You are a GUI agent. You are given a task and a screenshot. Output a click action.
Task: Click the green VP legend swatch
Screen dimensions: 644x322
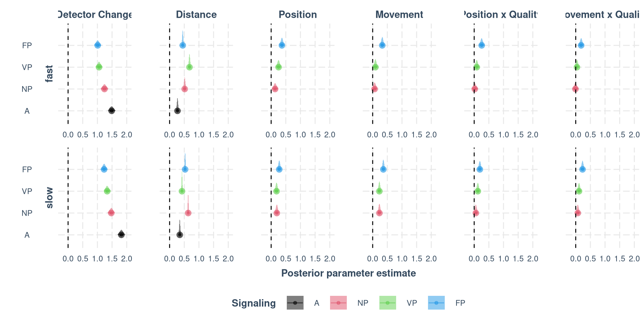387,303
